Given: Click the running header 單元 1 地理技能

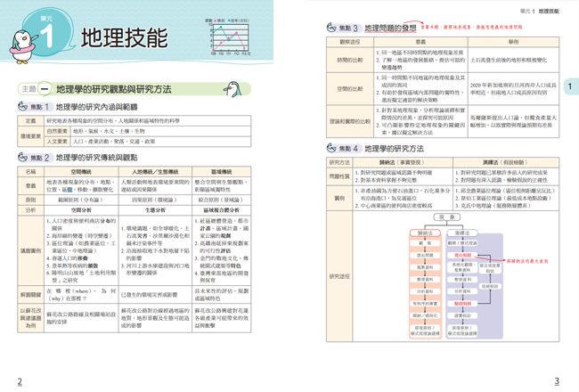Looking at the screenshot, I should [x=540, y=12].
